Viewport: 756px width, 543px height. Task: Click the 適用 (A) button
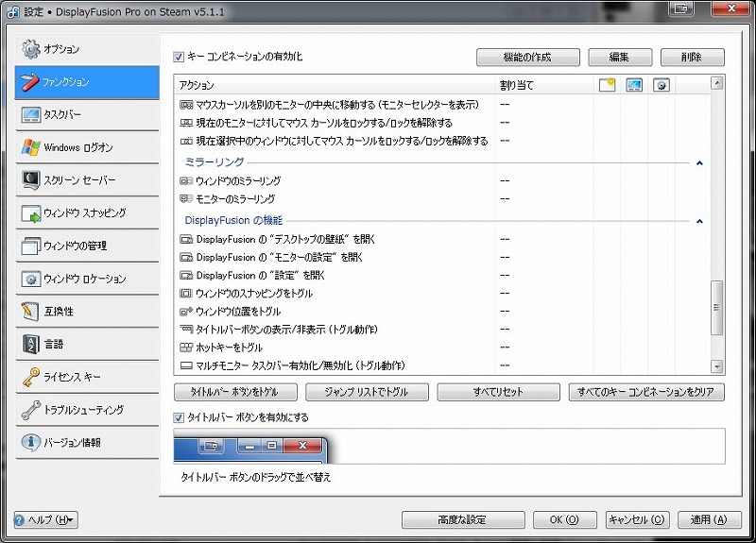pyautogui.click(x=710, y=520)
